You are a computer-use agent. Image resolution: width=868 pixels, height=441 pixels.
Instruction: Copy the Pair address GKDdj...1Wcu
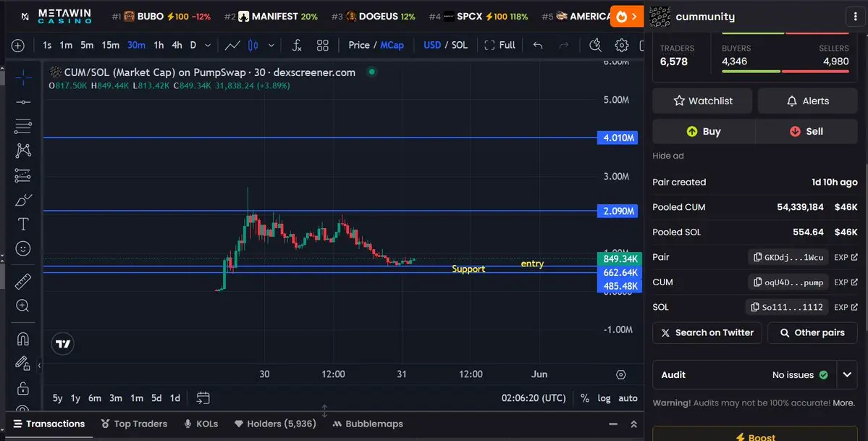(x=789, y=257)
